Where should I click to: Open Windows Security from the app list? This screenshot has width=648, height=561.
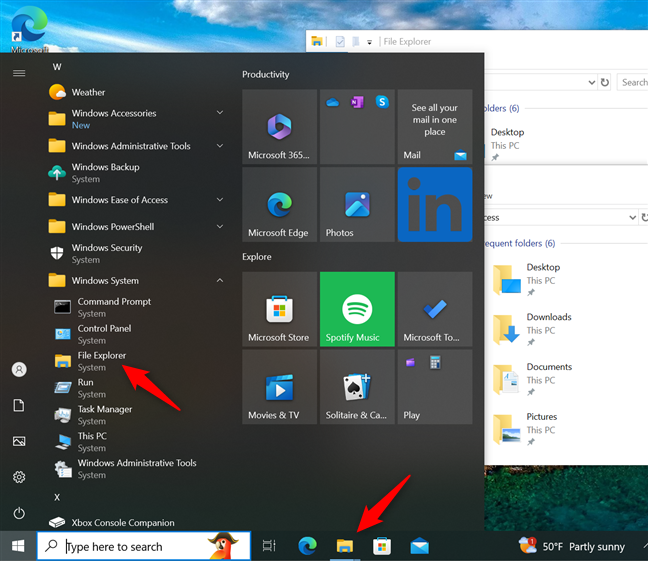[136, 253]
